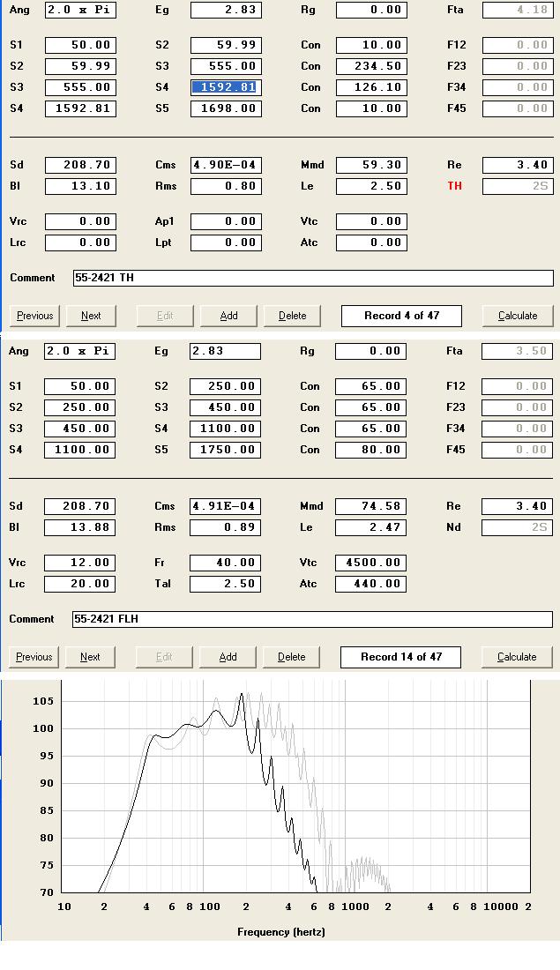Image resolution: width=560 pixels, height=970 pixels.
Task: Click Next button in Record 14 panel
Action: click(90, 657)
